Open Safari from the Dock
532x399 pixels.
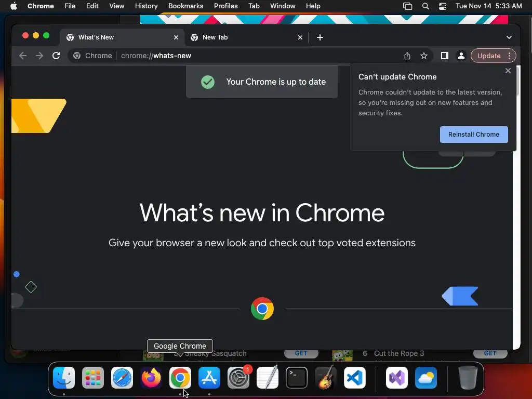point(122,378)
